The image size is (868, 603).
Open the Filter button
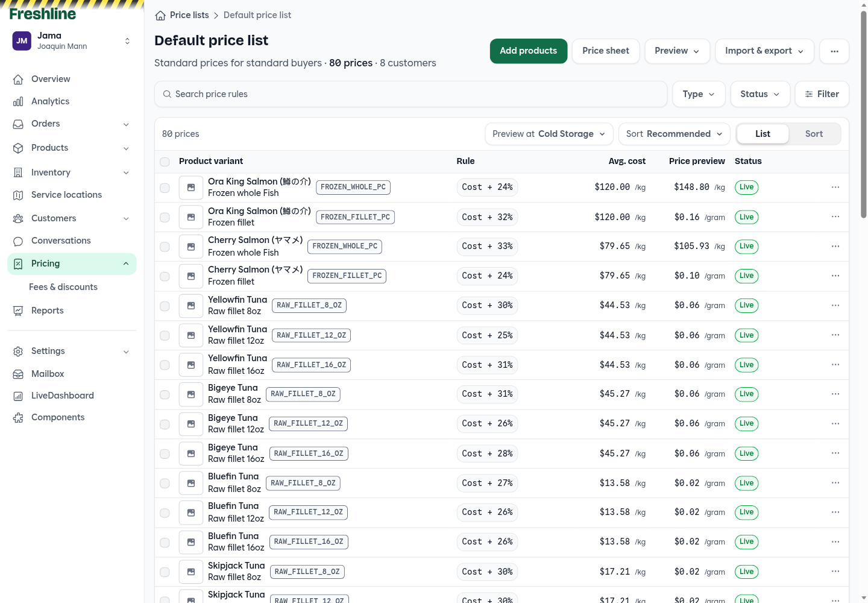click(x=822, y=94)
